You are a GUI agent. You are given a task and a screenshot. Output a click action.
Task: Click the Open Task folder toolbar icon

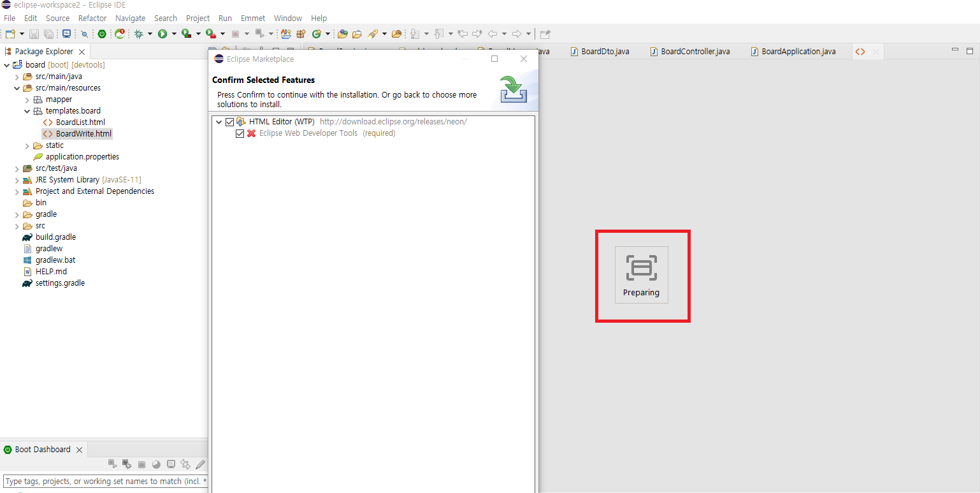[357, 34]
